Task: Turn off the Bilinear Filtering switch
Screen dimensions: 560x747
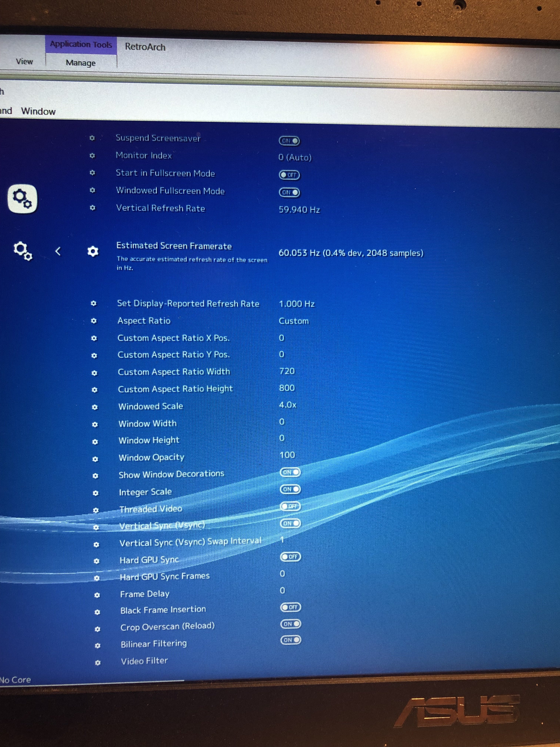Action: pyautogui.click(x=291, y=640)
